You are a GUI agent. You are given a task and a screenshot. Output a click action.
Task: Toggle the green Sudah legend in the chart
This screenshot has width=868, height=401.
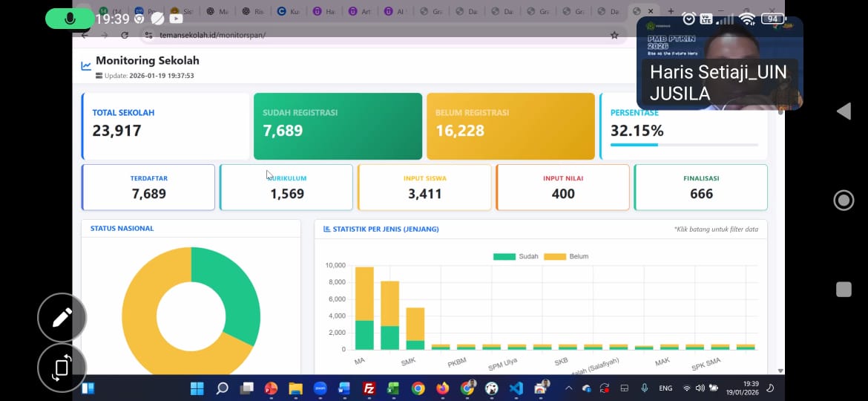tap(516, 256)
